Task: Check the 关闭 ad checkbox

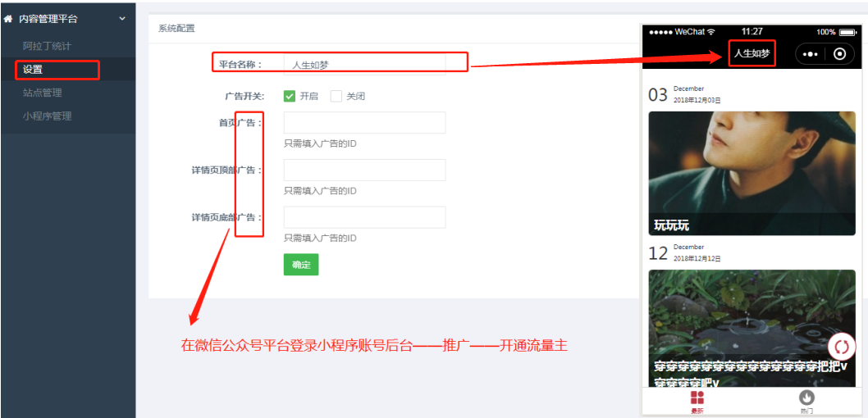Action: tap(336, 96)
